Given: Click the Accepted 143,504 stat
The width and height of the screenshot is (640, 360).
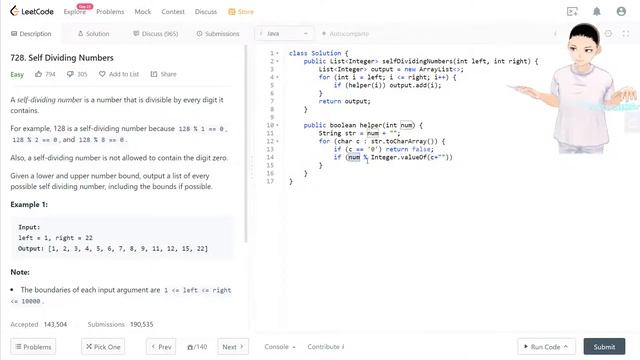Looking at the screenshot, I should [x=39, y=324].
